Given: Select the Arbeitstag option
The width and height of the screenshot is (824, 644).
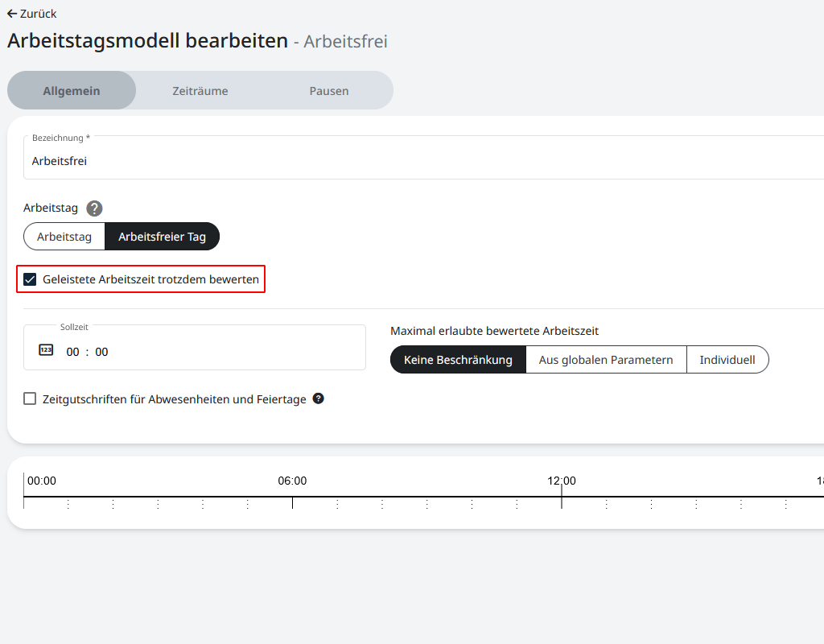Looking at the screenshot, I should 64,237.
